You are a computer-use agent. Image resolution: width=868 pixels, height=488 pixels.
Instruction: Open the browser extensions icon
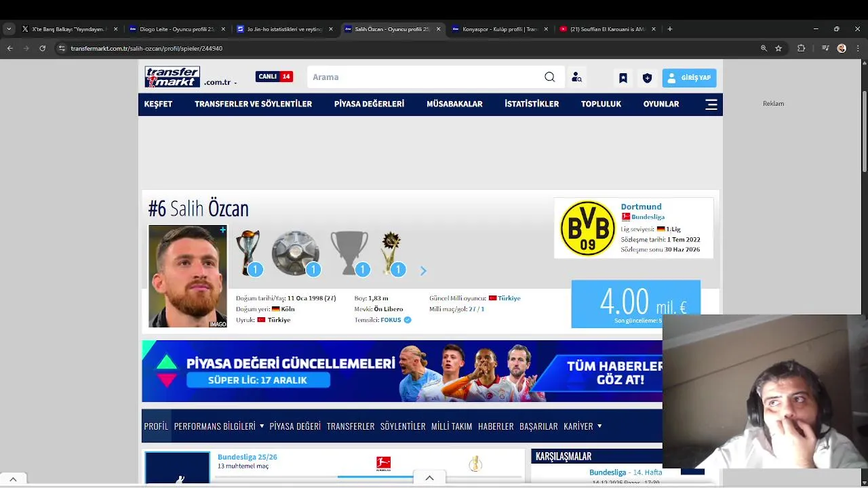tap(801, 48)
